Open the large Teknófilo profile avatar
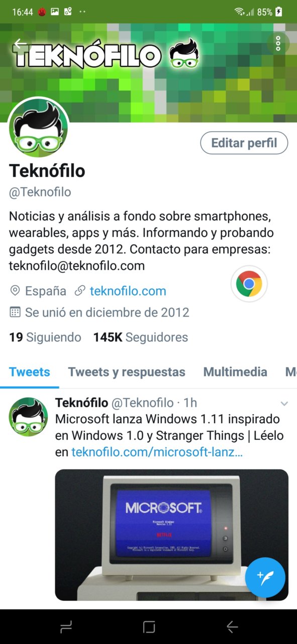This screenshot has height=644, width=297. (x=39, y=127)
